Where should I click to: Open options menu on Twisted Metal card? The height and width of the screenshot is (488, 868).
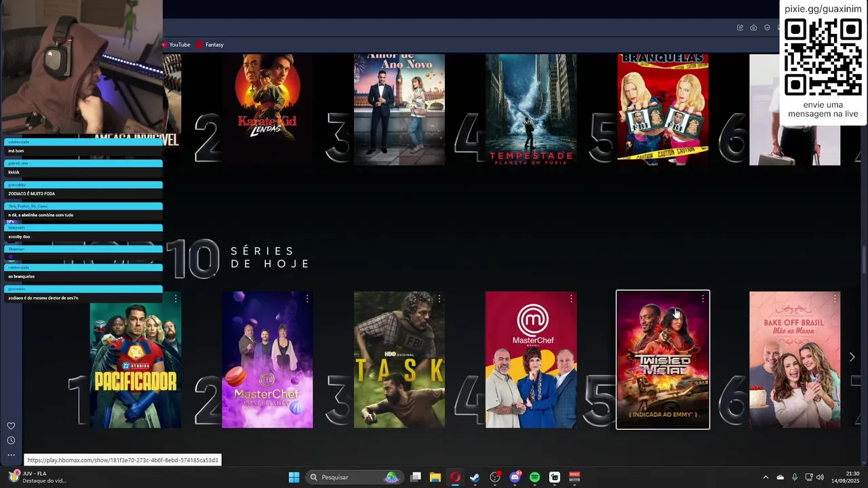(703, 299)
